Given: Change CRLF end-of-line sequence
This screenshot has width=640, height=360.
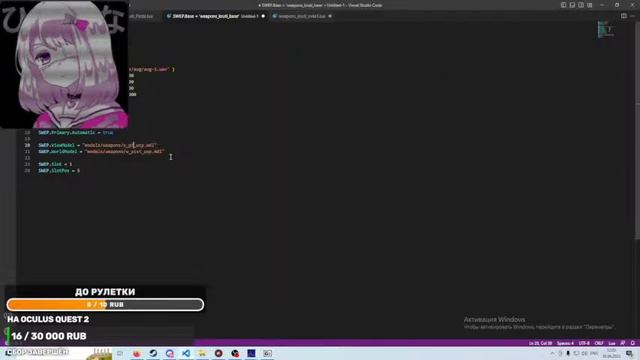Looking at the screenshot, I should (x=599, y=343).
